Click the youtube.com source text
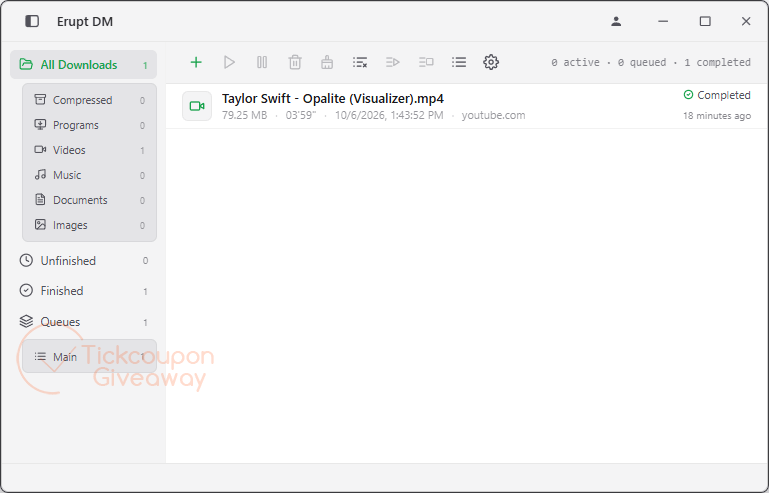The width and height of the screenshot is (769, 493). [493, 115]
